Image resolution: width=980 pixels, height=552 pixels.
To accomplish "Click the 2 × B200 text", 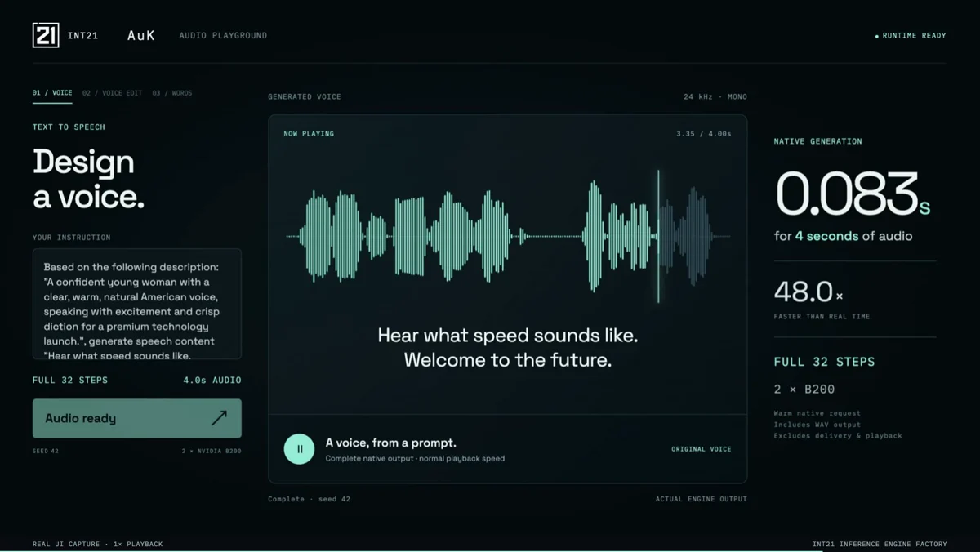I will (x=804, y=389).
